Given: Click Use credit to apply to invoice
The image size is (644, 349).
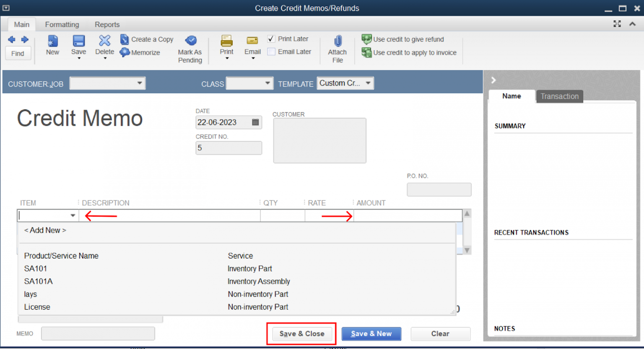Looking at the screenshot, I should (409, 52).
